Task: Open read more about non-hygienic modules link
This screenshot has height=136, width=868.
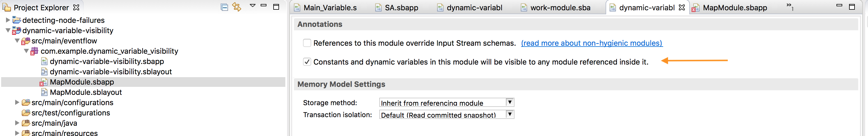Action: (x=591, y=43)
